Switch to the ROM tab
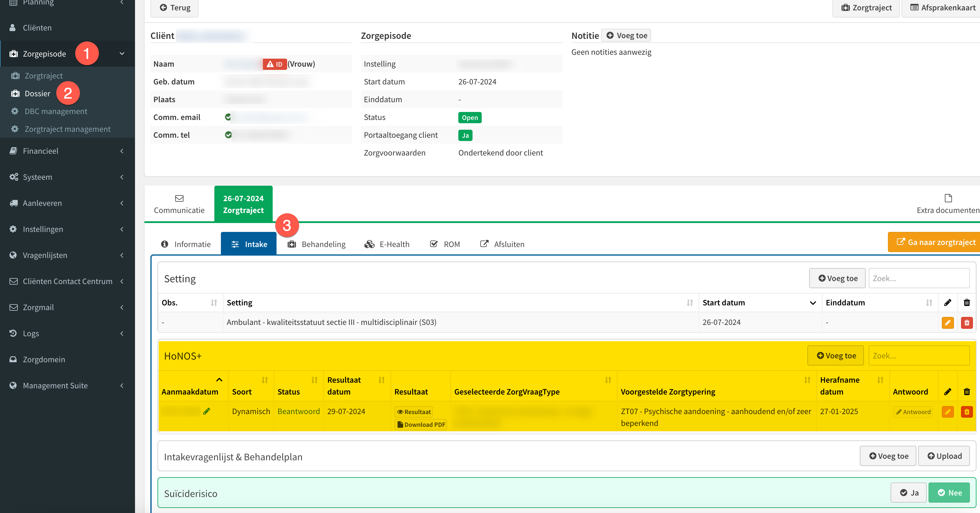 point(445,244)
